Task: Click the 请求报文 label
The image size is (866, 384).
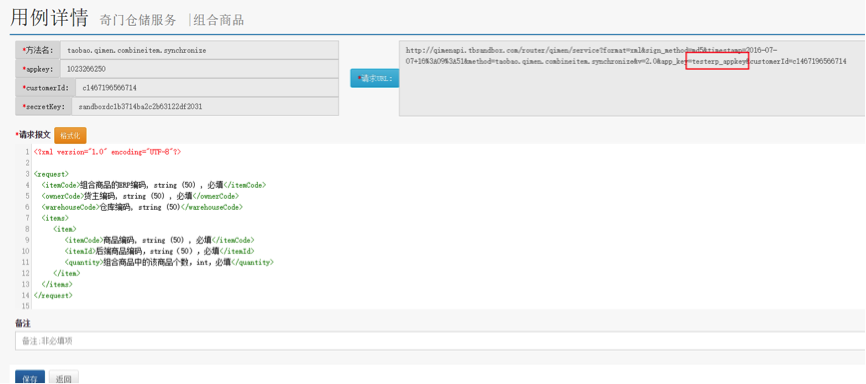Action: 33,135
